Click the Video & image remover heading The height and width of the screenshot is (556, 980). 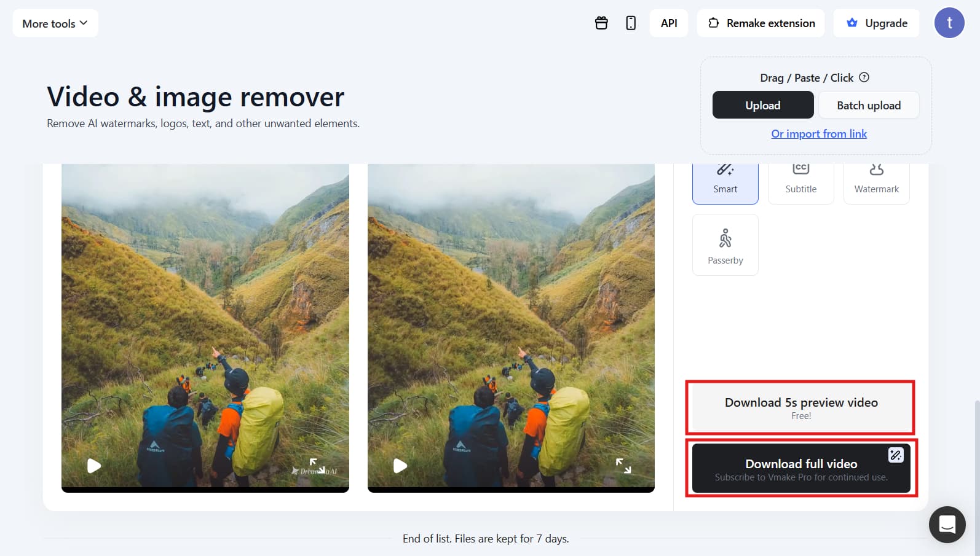(196, 97)
